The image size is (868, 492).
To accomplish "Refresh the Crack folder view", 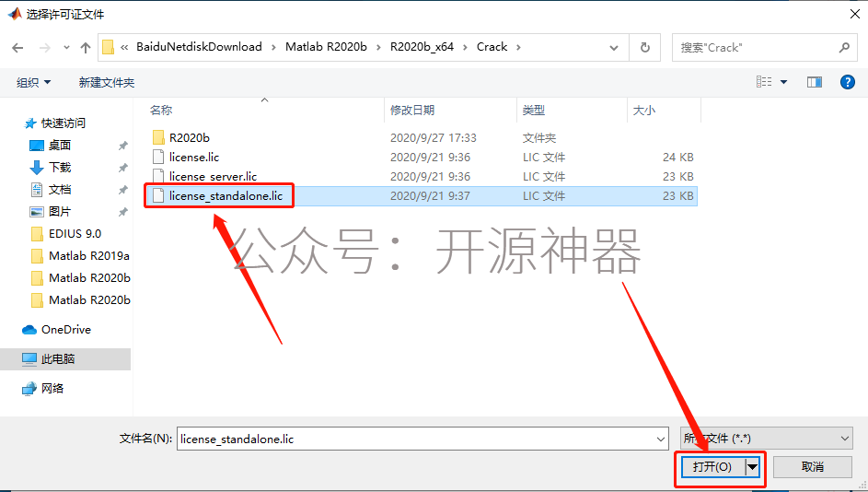I will (645, 48).
